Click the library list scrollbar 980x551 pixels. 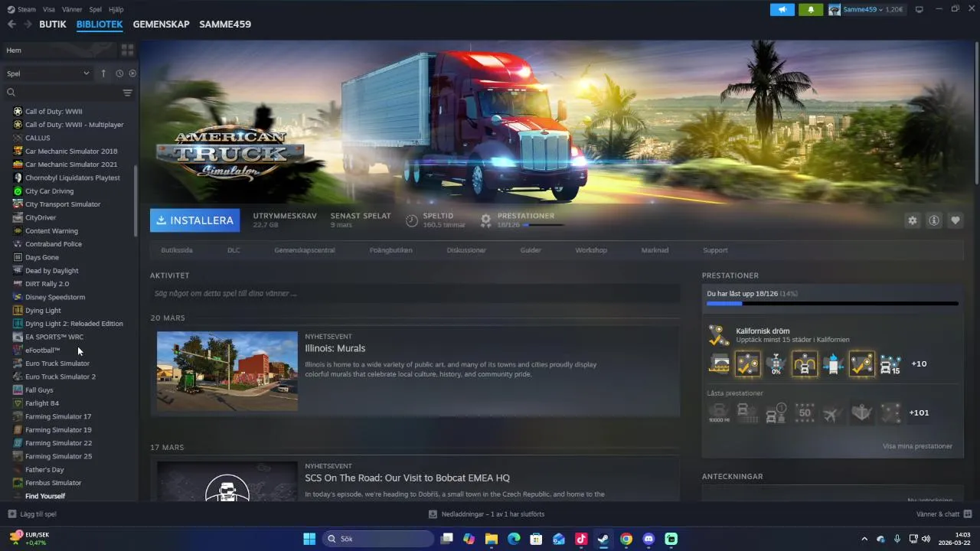click(x=136, y=201)
